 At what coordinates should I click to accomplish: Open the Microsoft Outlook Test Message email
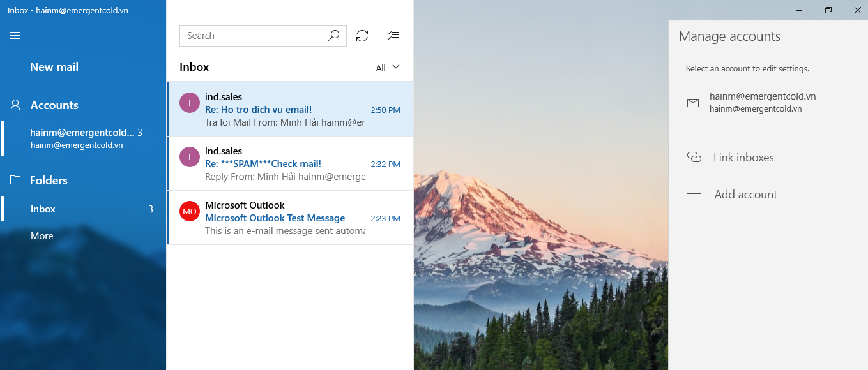pyautogui.click(x=275, y=218)
